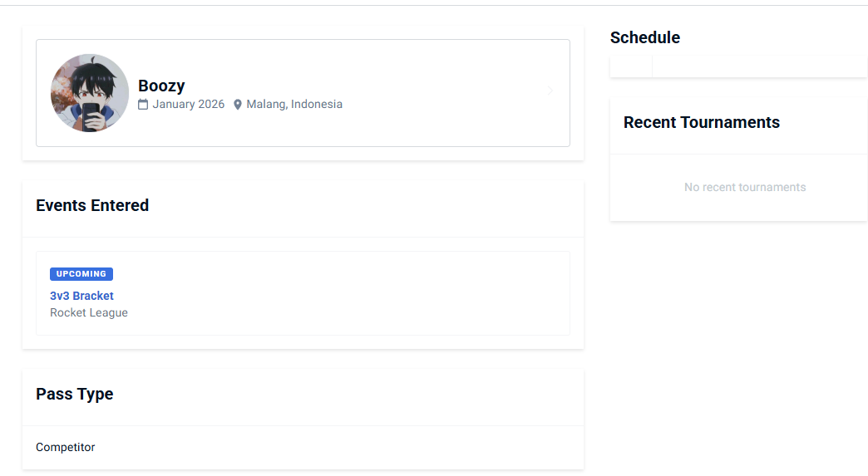Screen dimensions: 868x476
Task: Click the location pin icon near Malang
Action: [238, 105]
